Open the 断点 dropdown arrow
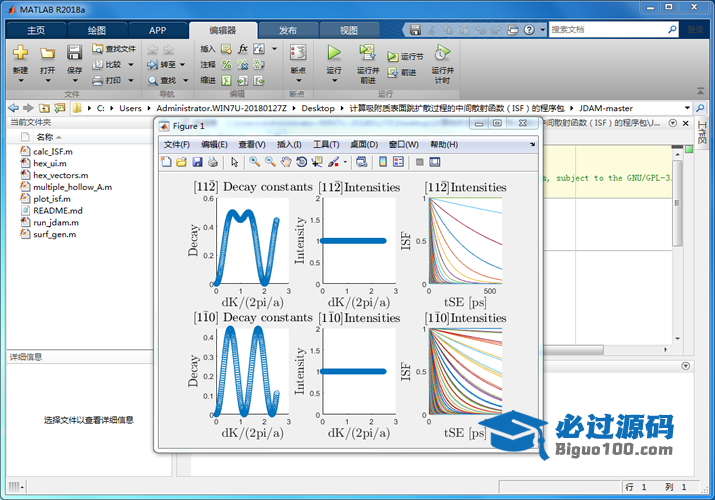The image size is (715, 500). pyautogui.click(x=299, y=81)
